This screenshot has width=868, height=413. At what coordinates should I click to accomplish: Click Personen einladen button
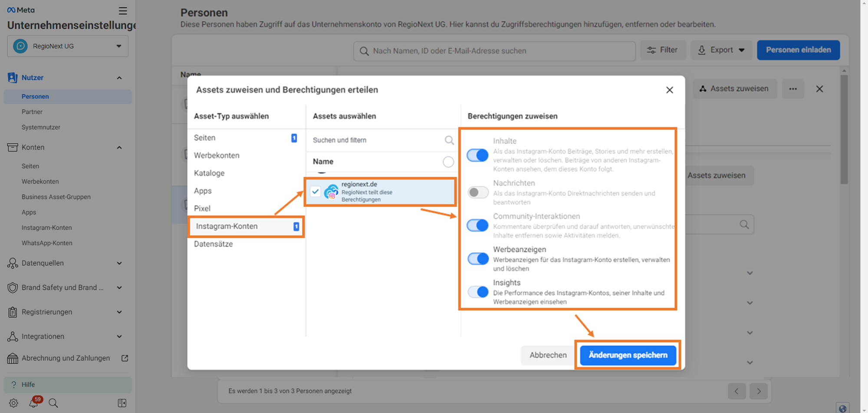point(799,50)
